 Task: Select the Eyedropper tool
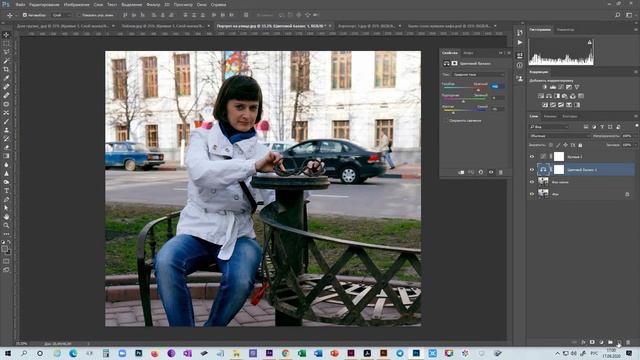(6, 78)
